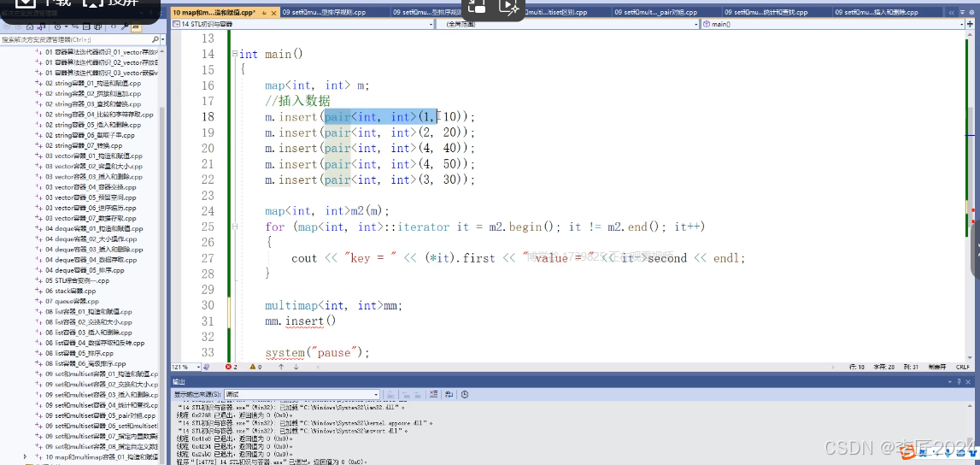The image size is (980, 465).
Task: Click the sync with active document icon
Action: pos(75,26)
